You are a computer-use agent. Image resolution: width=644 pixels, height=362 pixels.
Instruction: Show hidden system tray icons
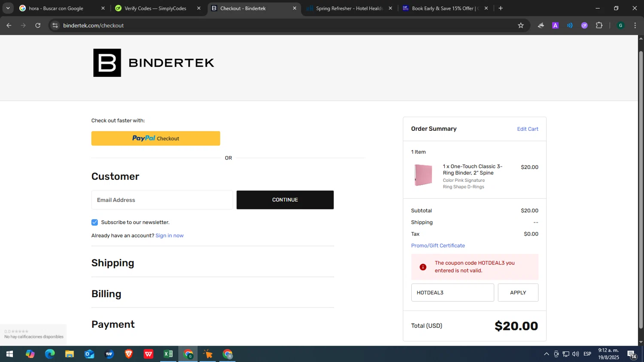[546, 354]
